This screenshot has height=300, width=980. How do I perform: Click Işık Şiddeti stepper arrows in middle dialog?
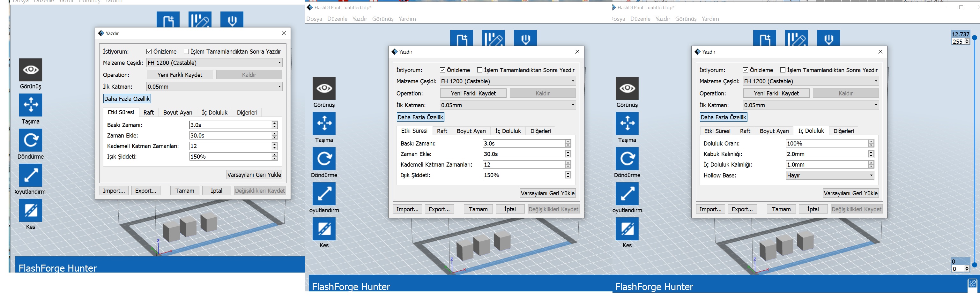tap(568, 175)
